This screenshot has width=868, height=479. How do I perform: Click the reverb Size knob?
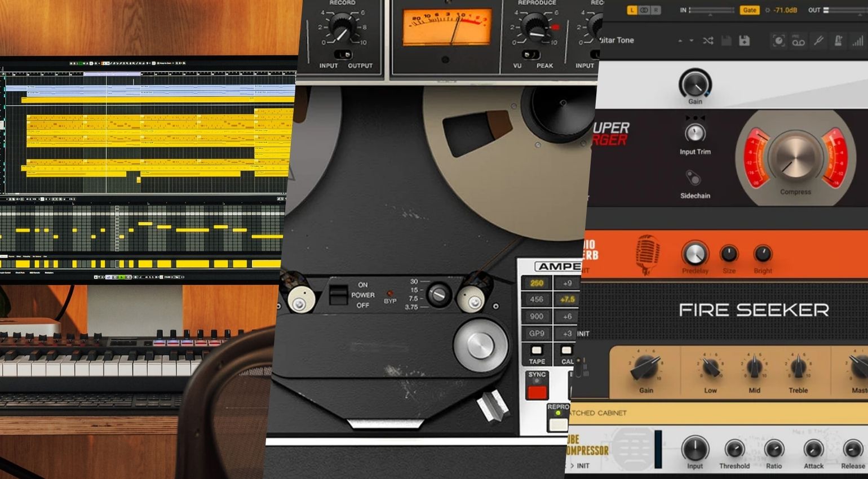coord(729,254)
